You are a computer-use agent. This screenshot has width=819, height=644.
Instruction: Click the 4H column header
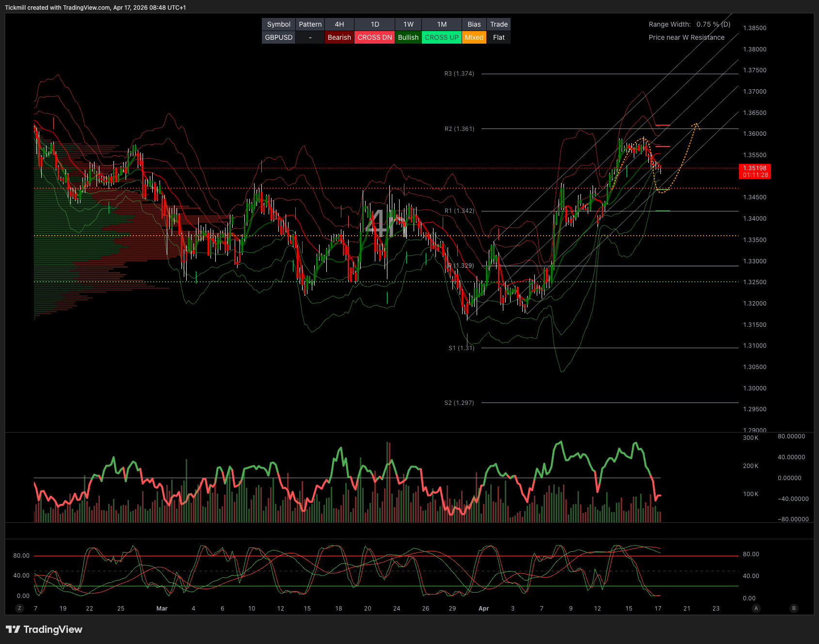[339, 24]
